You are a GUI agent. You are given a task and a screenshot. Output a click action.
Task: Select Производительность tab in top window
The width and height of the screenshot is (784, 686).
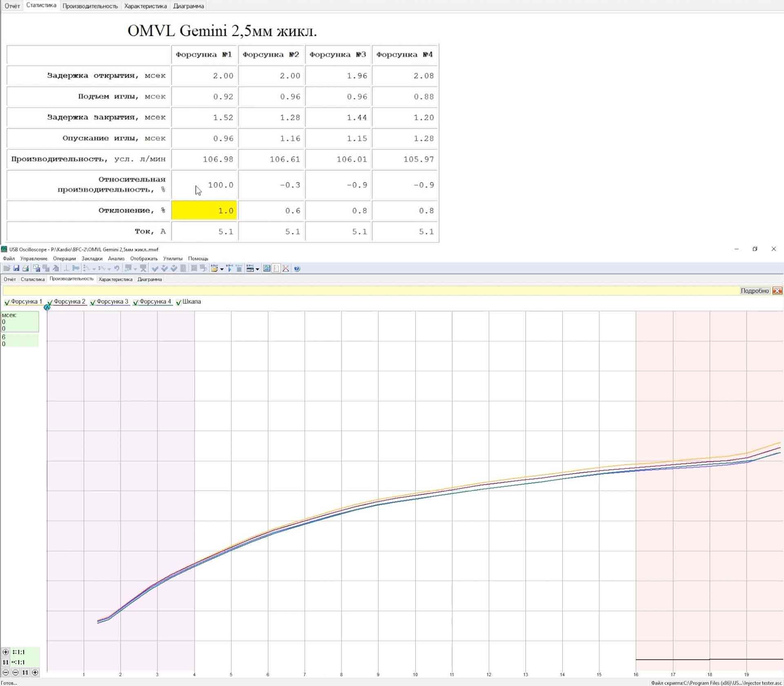click(x=90, y=6)
